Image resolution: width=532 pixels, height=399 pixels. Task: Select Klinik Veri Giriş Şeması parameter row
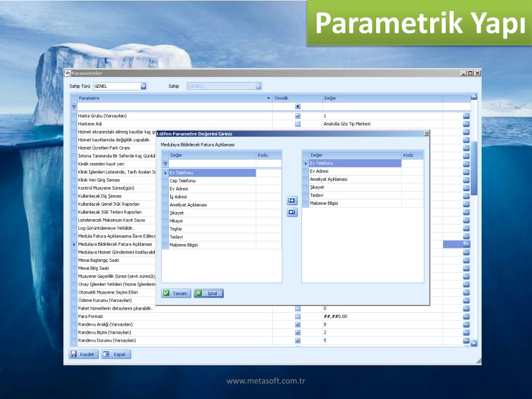116,180
